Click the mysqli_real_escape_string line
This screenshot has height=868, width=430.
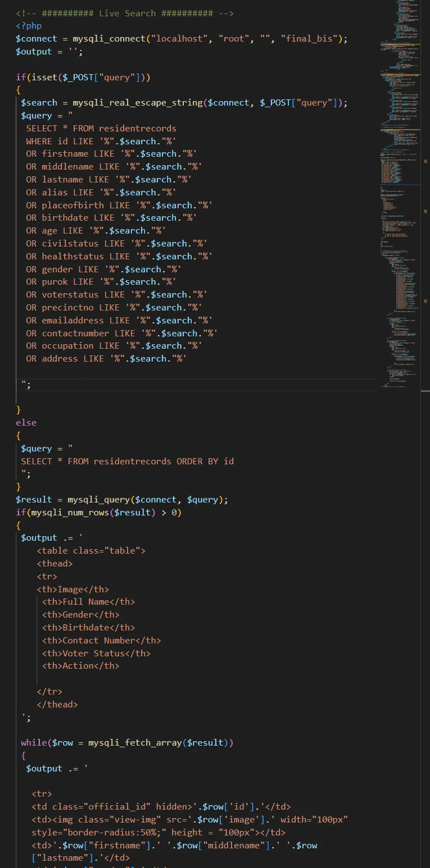pos(184,103)
